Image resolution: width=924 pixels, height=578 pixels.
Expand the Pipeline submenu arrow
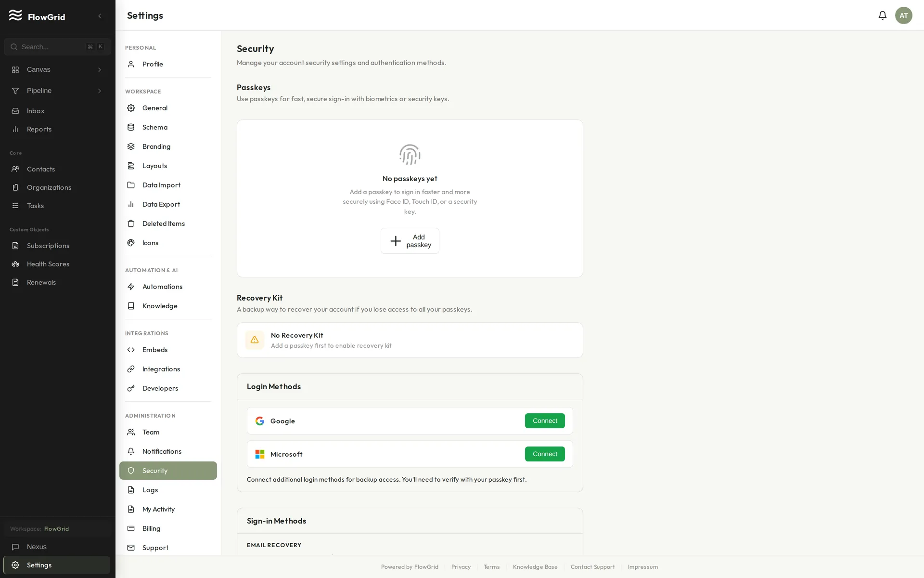pos(100,91)
